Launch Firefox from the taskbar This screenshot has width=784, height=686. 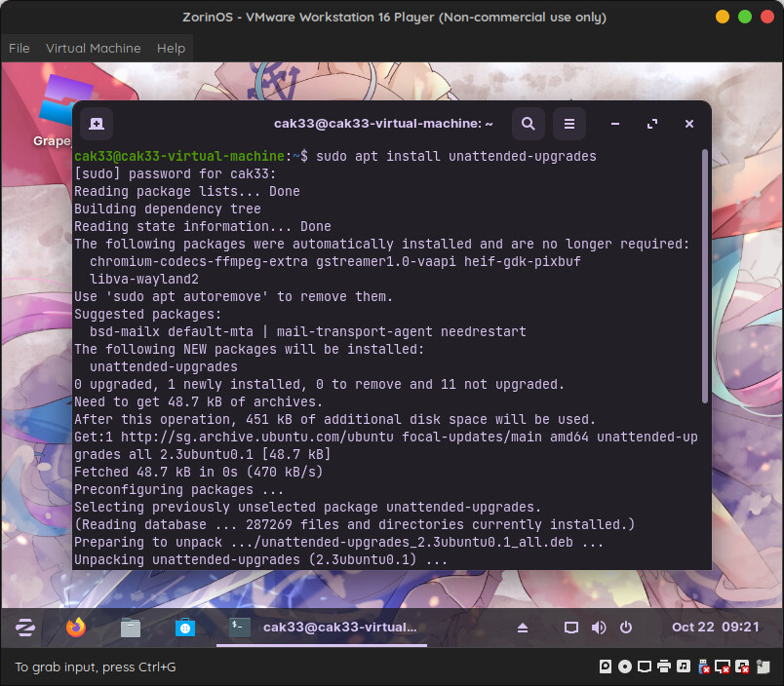click(x=75, y=628)
